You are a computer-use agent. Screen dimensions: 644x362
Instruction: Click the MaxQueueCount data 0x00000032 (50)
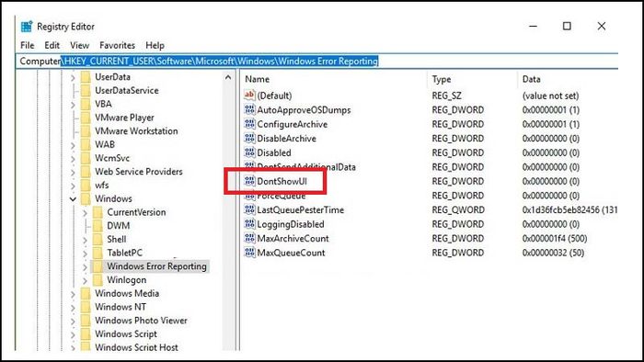553,253
